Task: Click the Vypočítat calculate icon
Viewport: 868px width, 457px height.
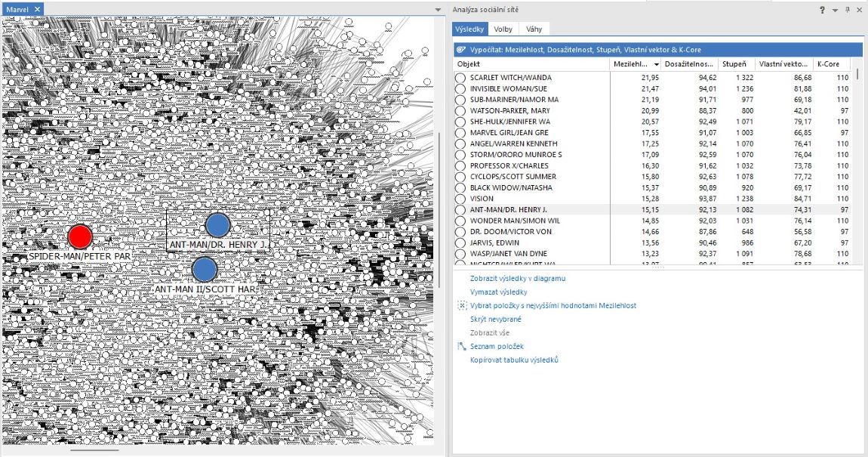Action: point(461,50)
